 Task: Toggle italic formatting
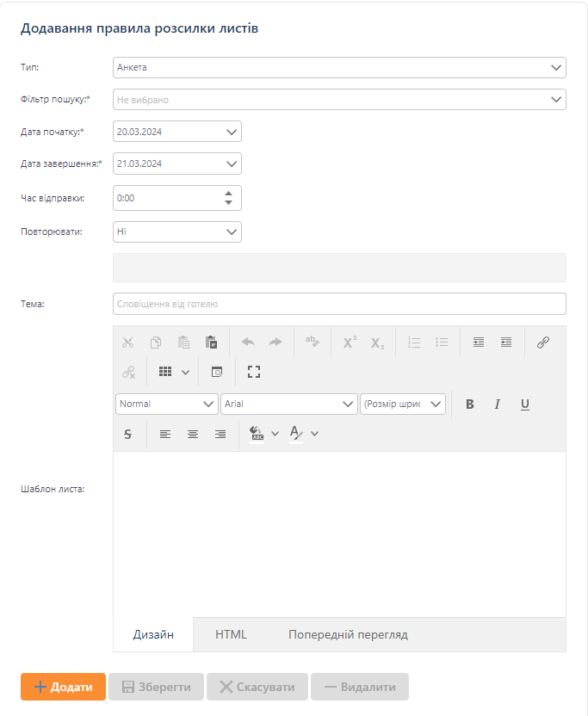click(497, 404)
